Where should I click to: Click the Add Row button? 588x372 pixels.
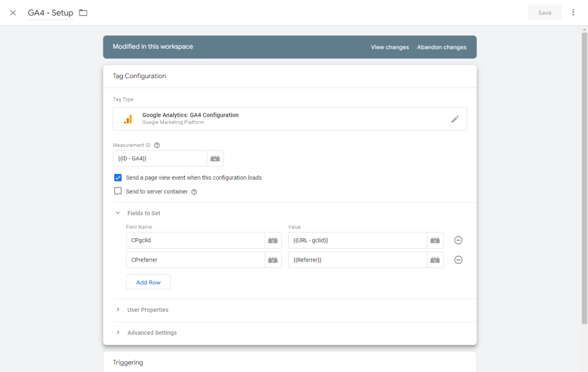[x=148, y=282]
